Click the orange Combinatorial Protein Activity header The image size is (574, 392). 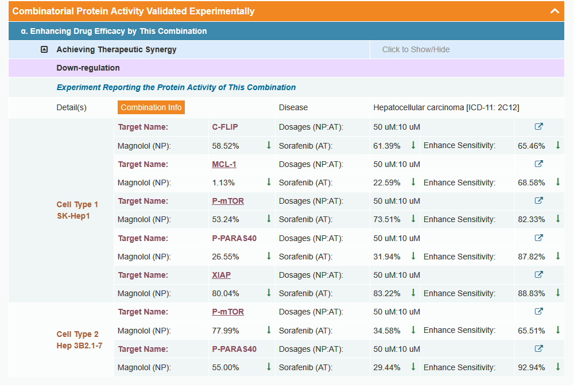pos(133,11)
